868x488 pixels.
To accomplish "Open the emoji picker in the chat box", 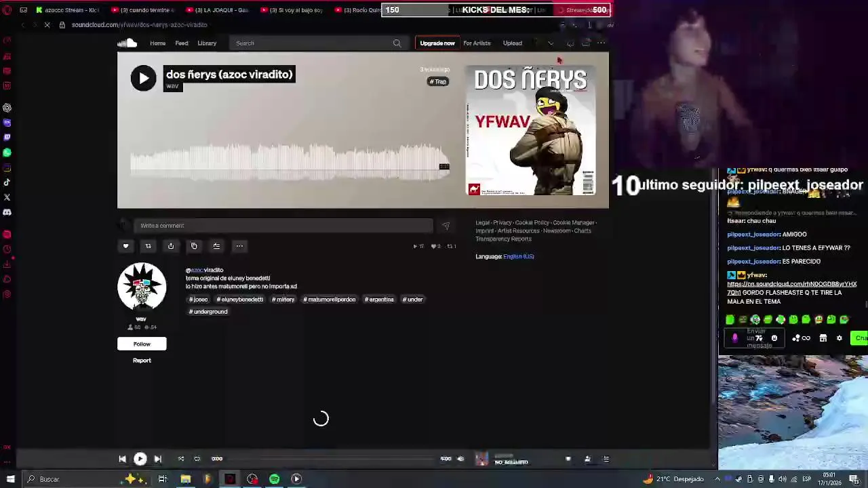I will (774, 338).
